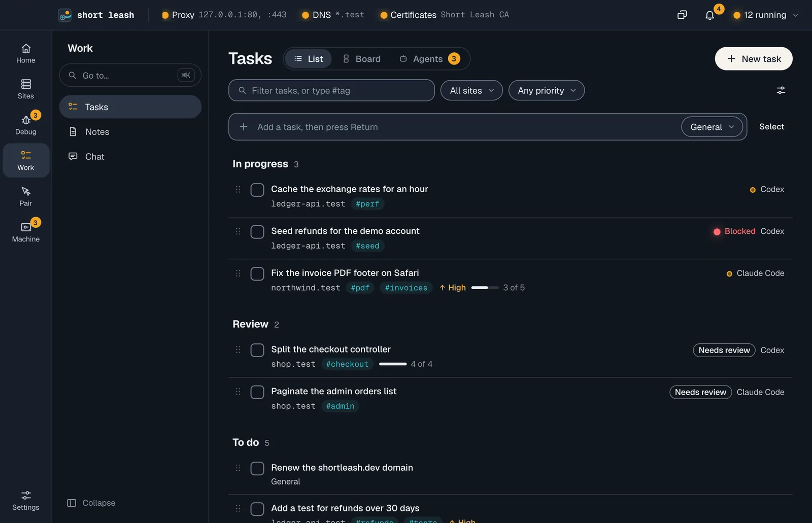
Task: Click drag handle for Split checkout controller
Action: coord(238,350)
